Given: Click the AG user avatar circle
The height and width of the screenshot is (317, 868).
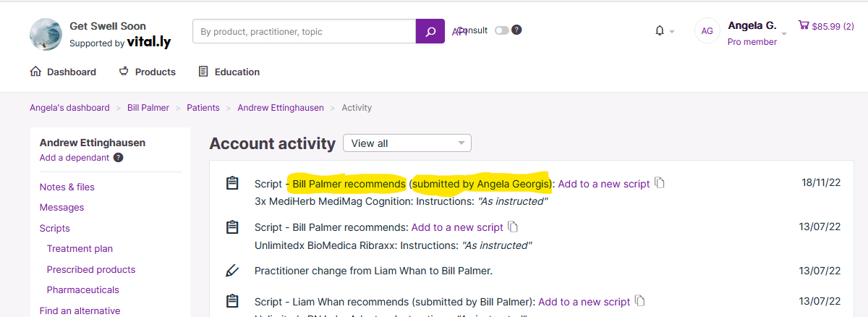Looking at the screenshot, I should click(707, 30).
